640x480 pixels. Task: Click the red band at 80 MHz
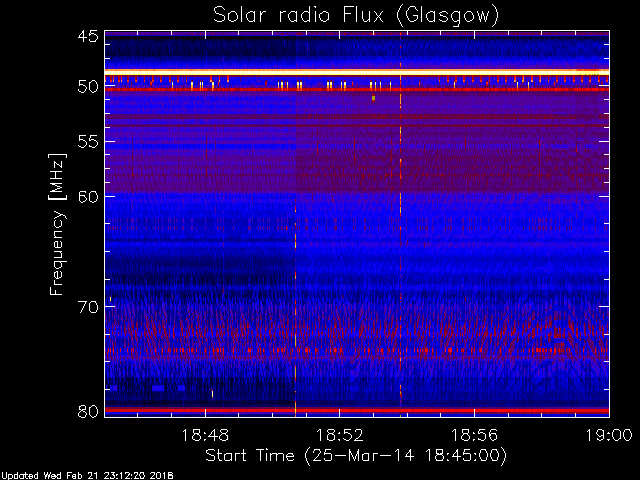click(x=357, y=410)
